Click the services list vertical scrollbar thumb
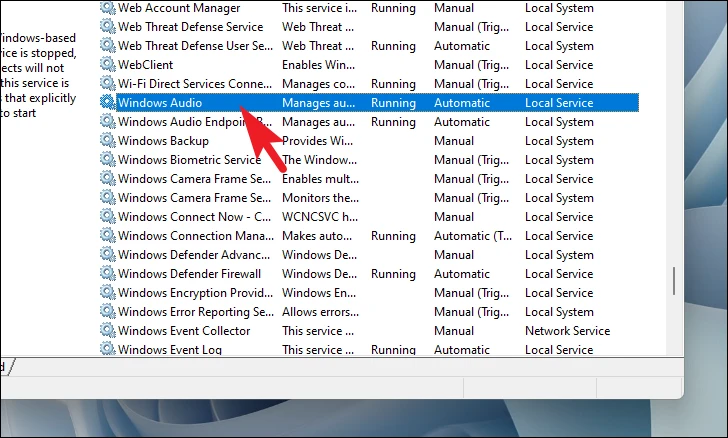The height and width of the screenshot is (438, 728). click(674, 281)
